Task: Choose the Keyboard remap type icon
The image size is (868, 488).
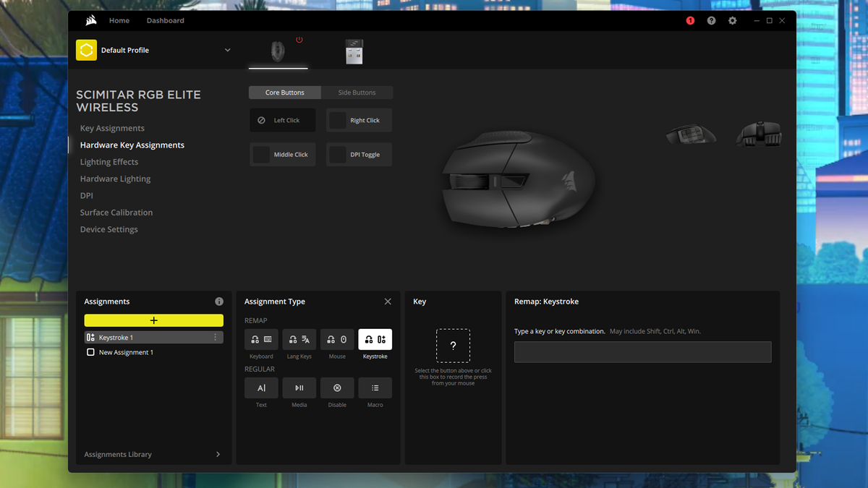Action: (x=261, y=339)
